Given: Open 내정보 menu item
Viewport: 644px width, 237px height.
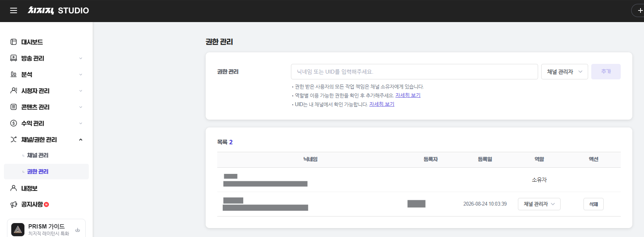Looking at the screenshot, I should [29, 188].
